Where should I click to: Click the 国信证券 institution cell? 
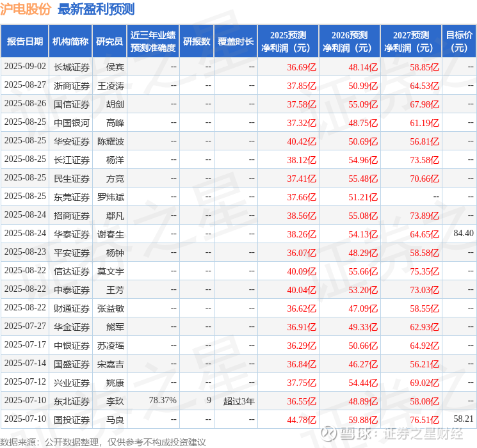tap(72, 104)
